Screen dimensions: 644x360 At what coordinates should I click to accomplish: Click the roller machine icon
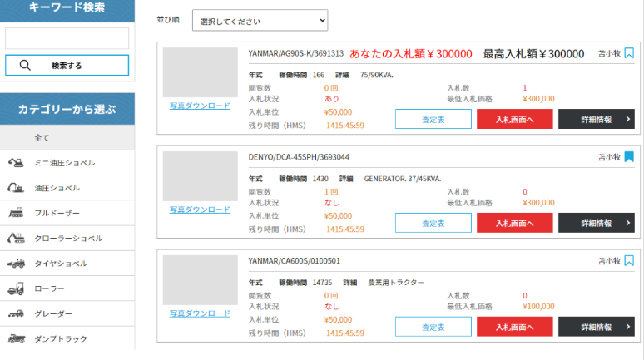(x=17, y=288)
